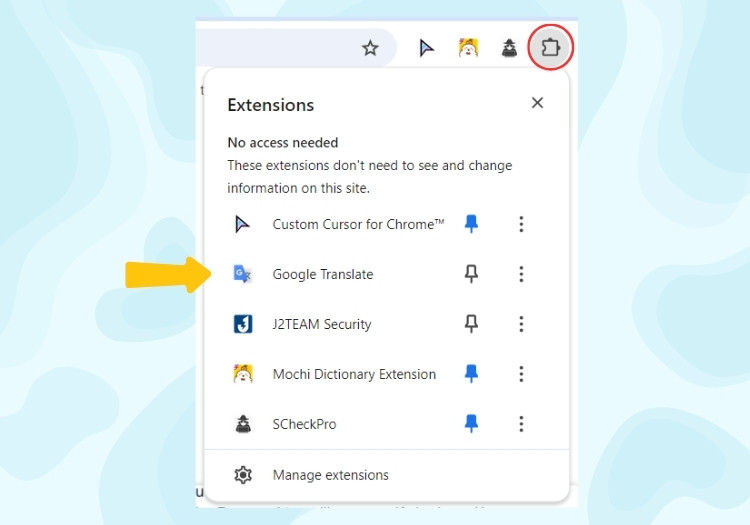Click the 'No access needed' section label
Screen dimensions: 750x525
click(x=283, y=142)
